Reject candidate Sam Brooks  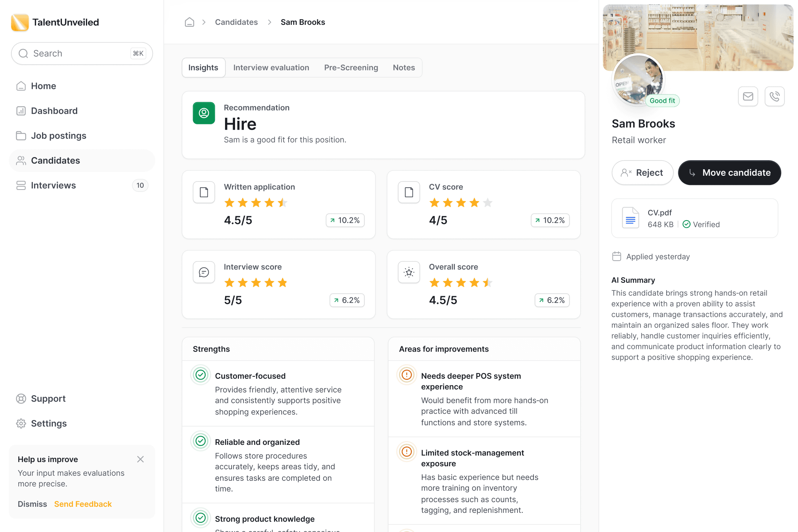642,172
